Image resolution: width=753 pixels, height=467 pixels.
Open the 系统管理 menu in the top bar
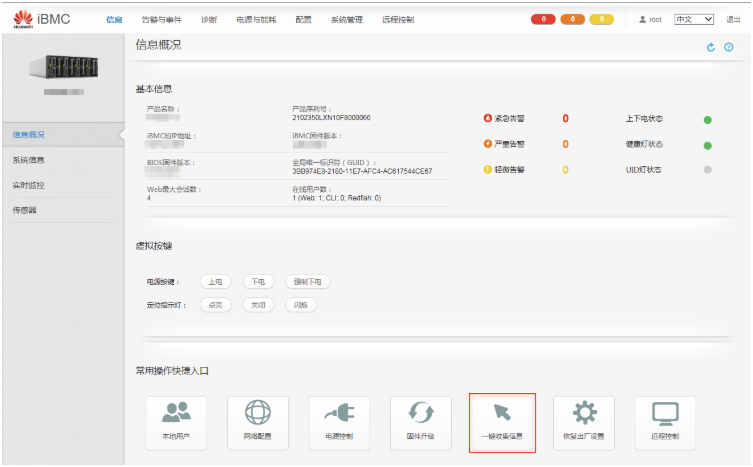coord(347,19)
